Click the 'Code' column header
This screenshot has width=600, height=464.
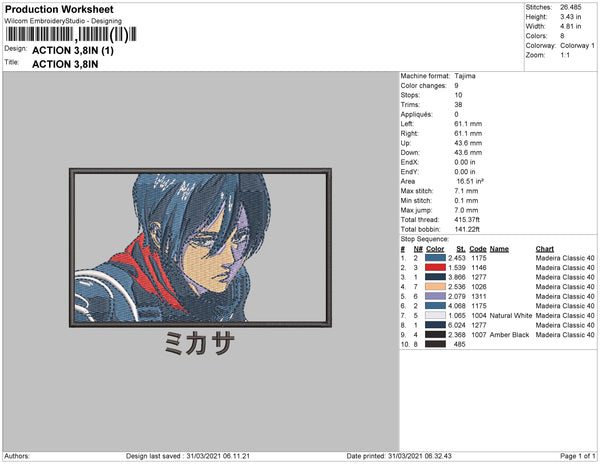click(x=478, y=249)
